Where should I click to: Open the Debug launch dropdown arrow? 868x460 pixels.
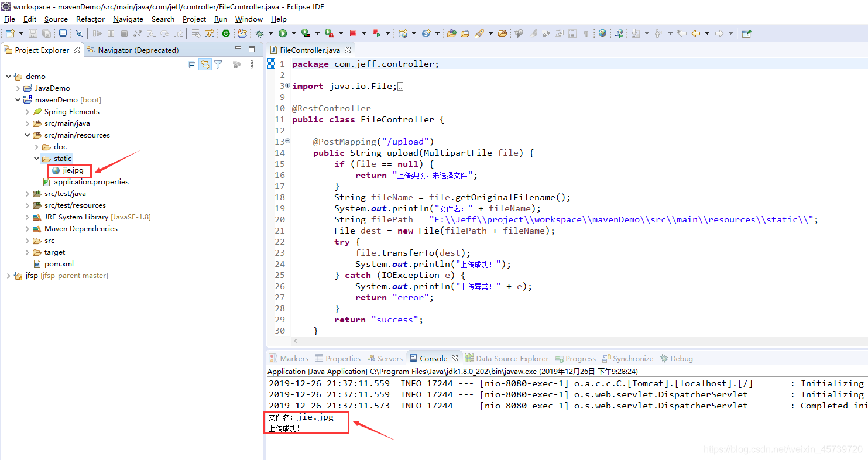pyautogui.click(x=270, y=33)
